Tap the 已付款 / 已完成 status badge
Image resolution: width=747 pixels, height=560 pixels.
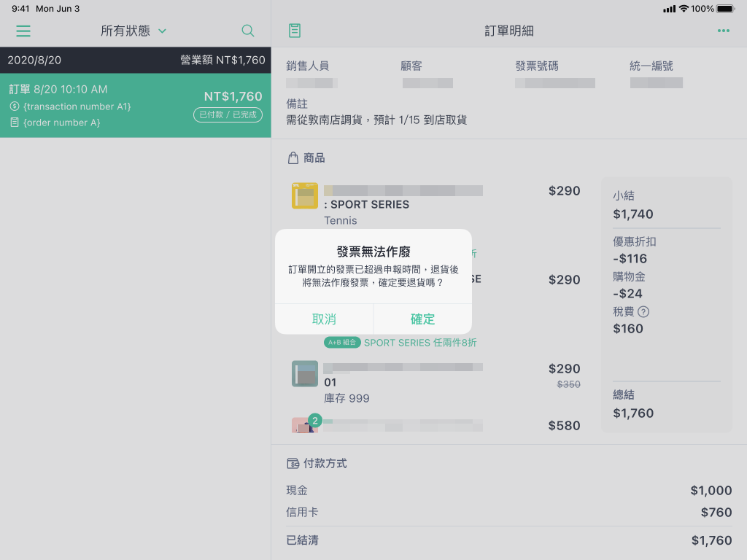pos(228,114)
